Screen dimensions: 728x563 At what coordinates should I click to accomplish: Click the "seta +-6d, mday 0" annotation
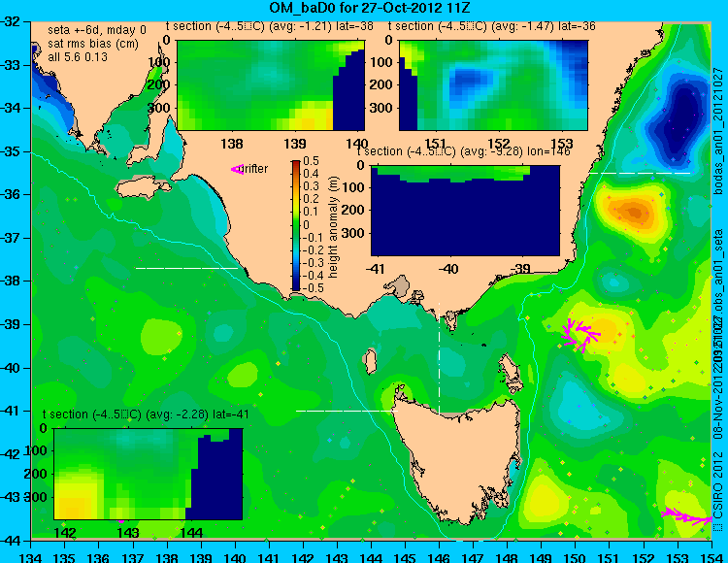click(x=96, y=31)
